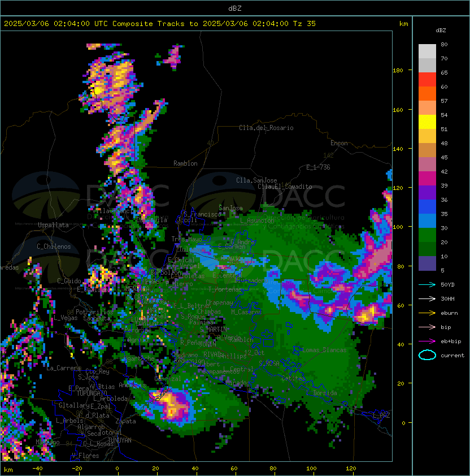Click the 'L_Vegas' map label
This screenshot has height=476, width=470.
[66, 318]
